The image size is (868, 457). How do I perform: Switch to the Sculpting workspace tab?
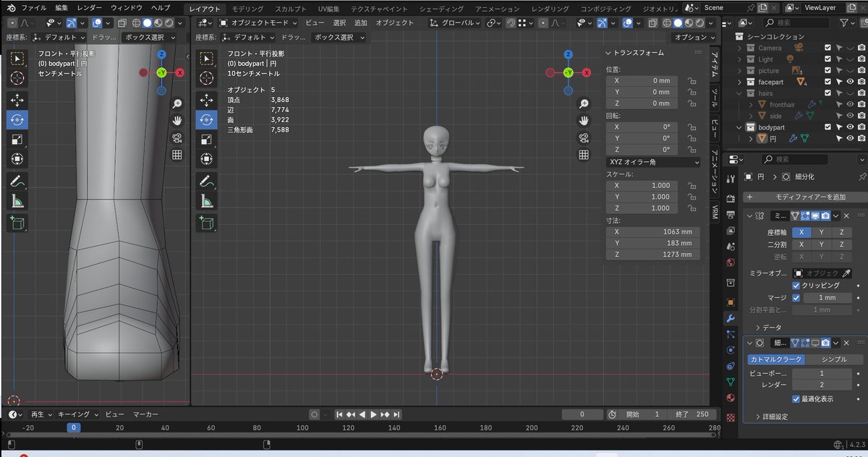[x=291, y=9]
